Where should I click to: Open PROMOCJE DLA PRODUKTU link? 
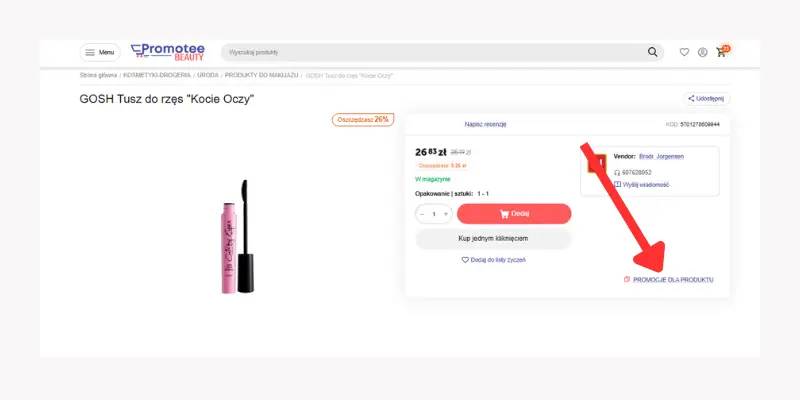pos(672,279)
